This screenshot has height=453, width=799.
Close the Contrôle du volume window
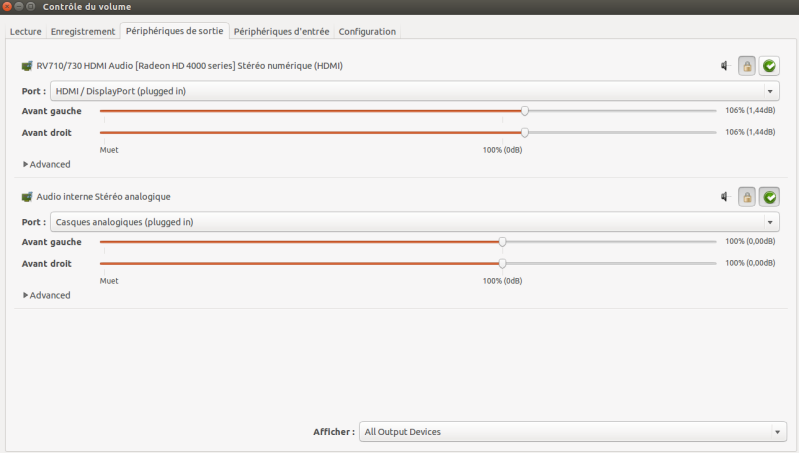(7, 6)
